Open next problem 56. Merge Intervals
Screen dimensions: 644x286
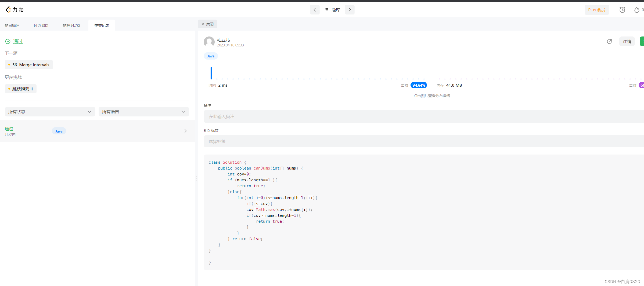(29, 65)
